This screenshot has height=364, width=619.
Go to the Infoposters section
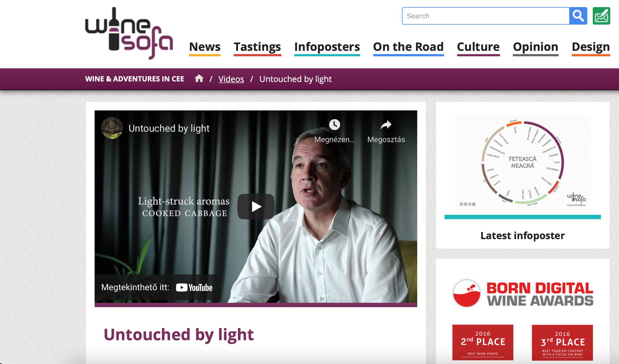327,47
